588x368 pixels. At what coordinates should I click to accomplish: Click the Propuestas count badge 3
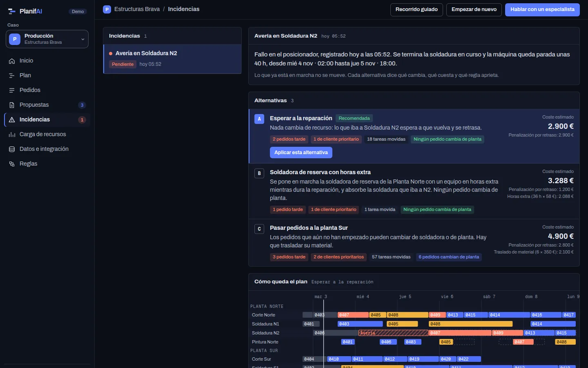(82, 105)
